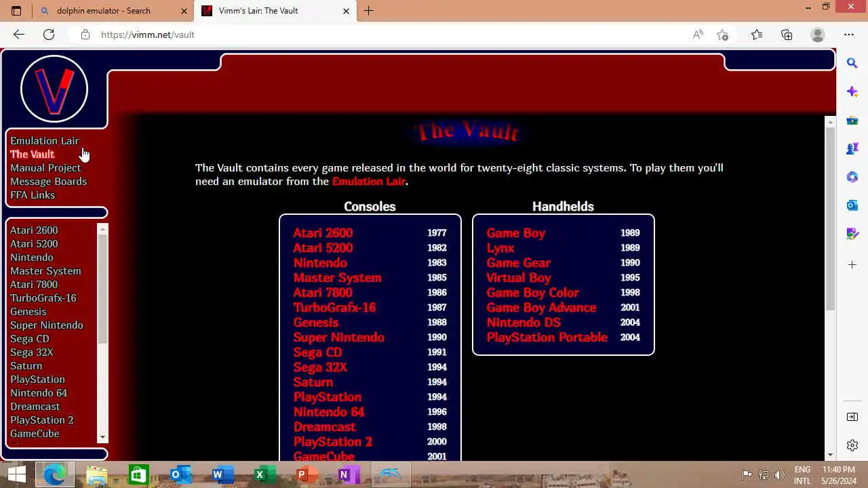This screenshot has width=868, height=488.
Task: Open the sidebar Designer icon
Action: tap(852, 234)
